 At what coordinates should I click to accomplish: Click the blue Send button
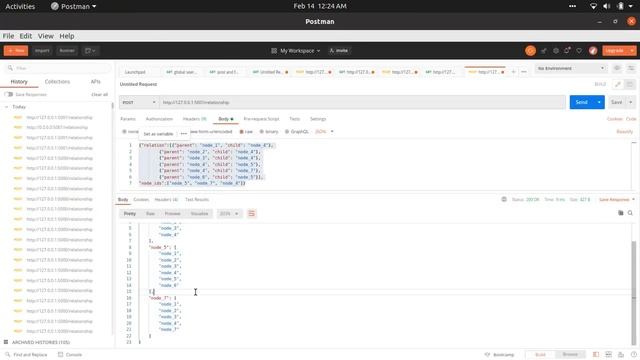[582, 102]
